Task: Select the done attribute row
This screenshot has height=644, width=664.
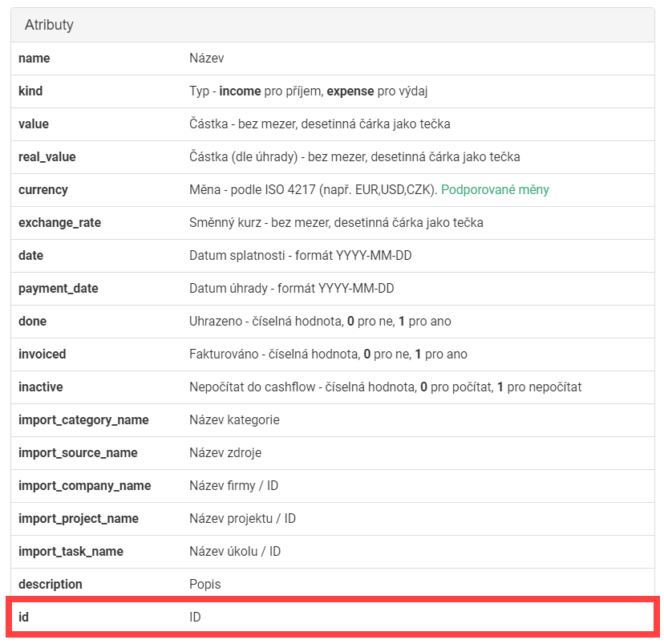Action: pos(332,322)
